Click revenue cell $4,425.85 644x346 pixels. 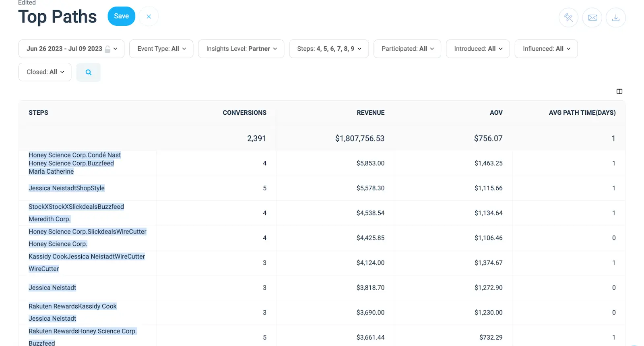(370, 238)
